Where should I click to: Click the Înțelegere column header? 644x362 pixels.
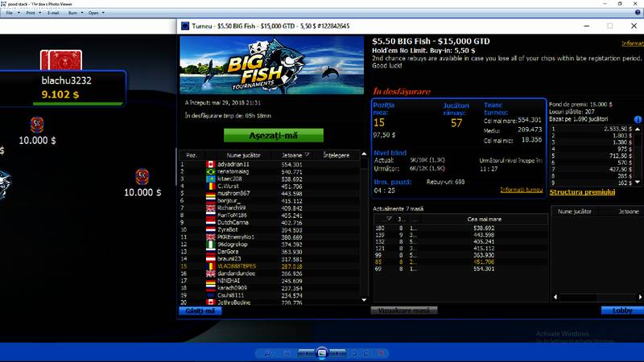336,155
